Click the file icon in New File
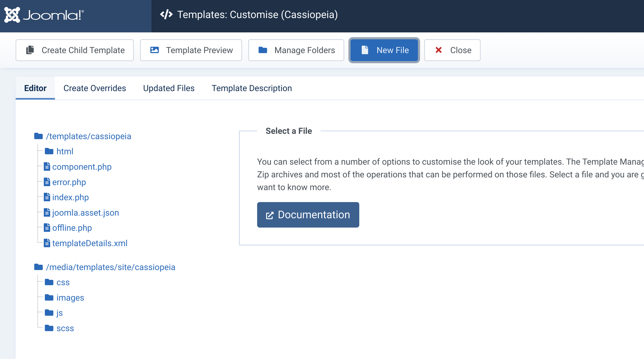This screenshot has height=359, width=644. (x=365, y=50)
